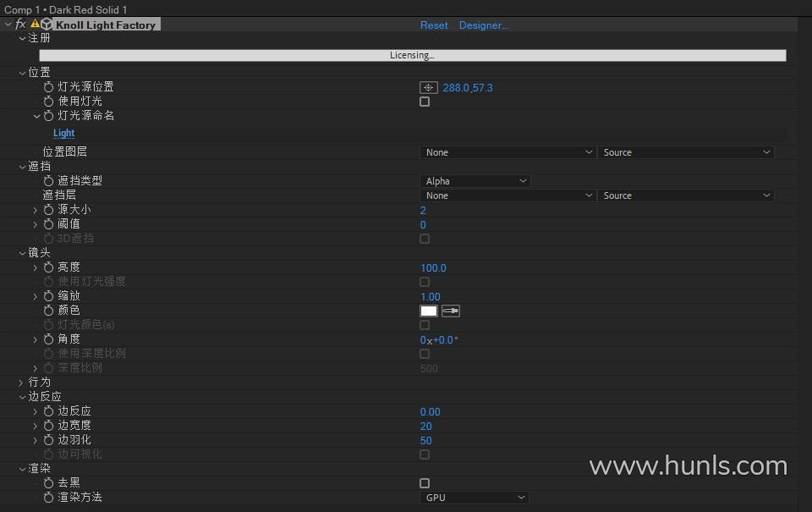This screenshot has width=812, height=512.
Task: Click the 亮度 value 100.0
Action: pos(433,268)
